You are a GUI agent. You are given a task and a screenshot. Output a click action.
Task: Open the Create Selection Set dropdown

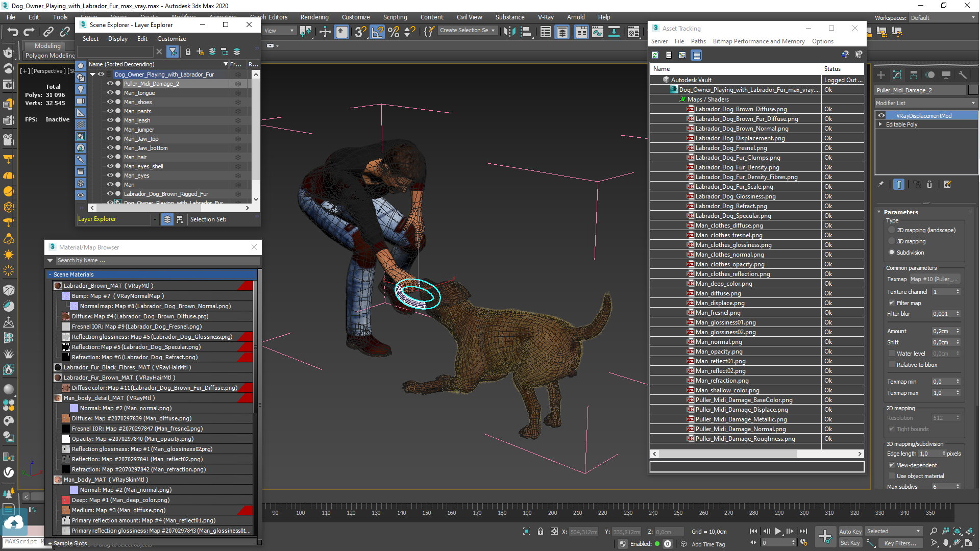click(x=467, y=31)
